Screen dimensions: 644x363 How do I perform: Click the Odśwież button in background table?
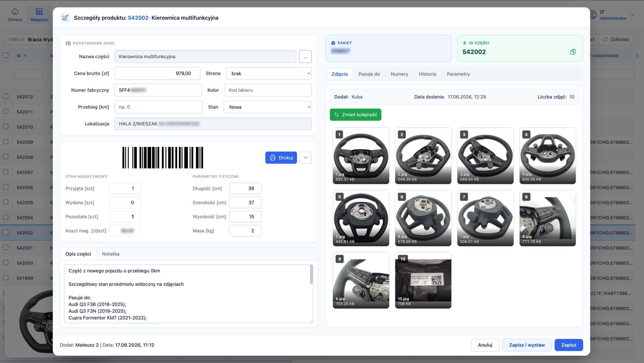pos(616,39)
